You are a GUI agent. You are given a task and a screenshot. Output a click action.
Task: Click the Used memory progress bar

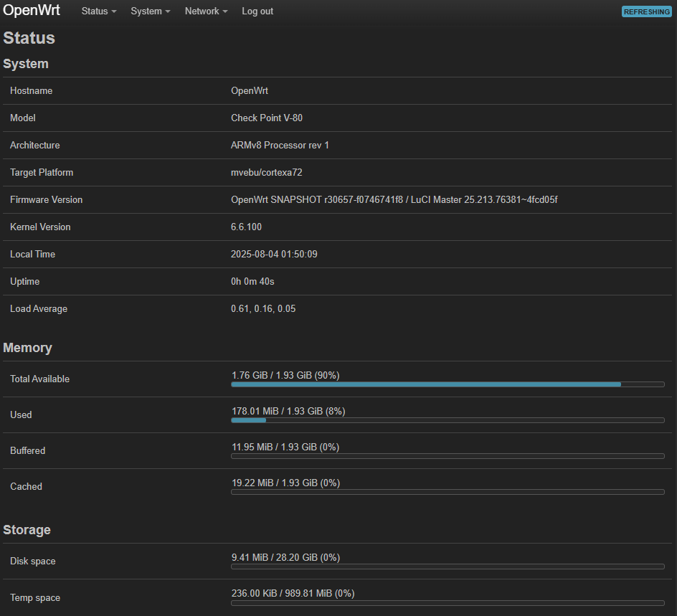coord(448,420)
